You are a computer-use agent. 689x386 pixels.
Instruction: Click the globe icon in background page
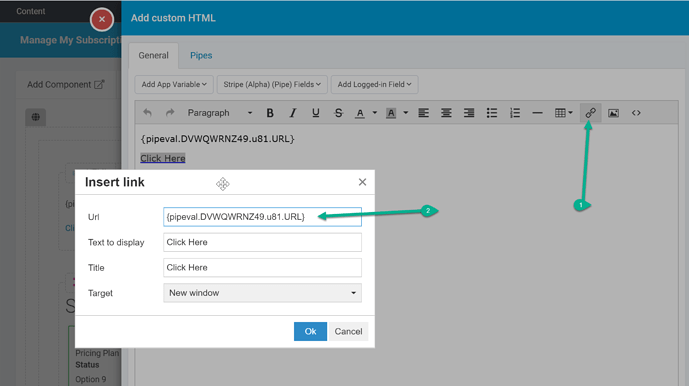pos(36,117)
